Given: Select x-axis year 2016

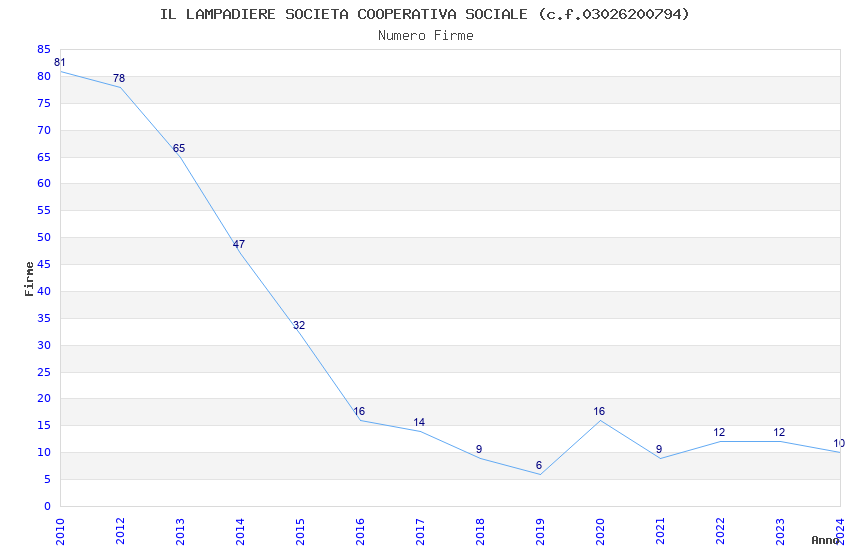Looking at the screenshot, I should coord(360,531).
